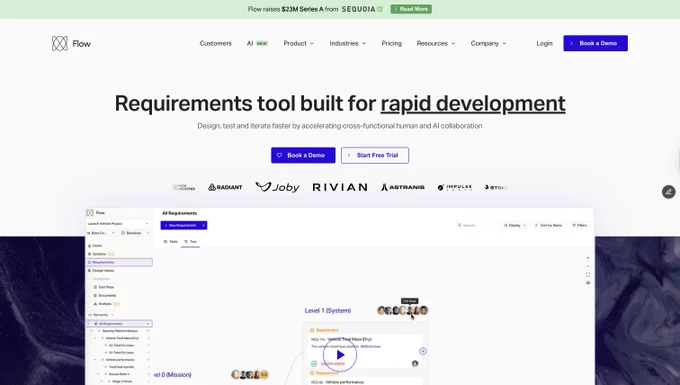Click the zoom out icon on demo canvas
The height and width of the screenshot is (385, 680).
click(588, 266)
